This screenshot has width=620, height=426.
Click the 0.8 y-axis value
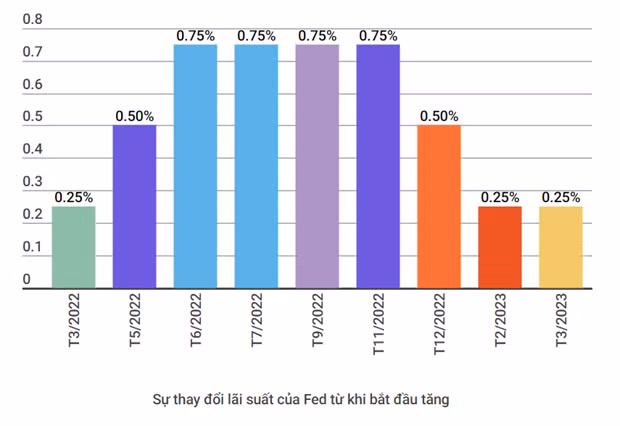click(x=32, y=19)
